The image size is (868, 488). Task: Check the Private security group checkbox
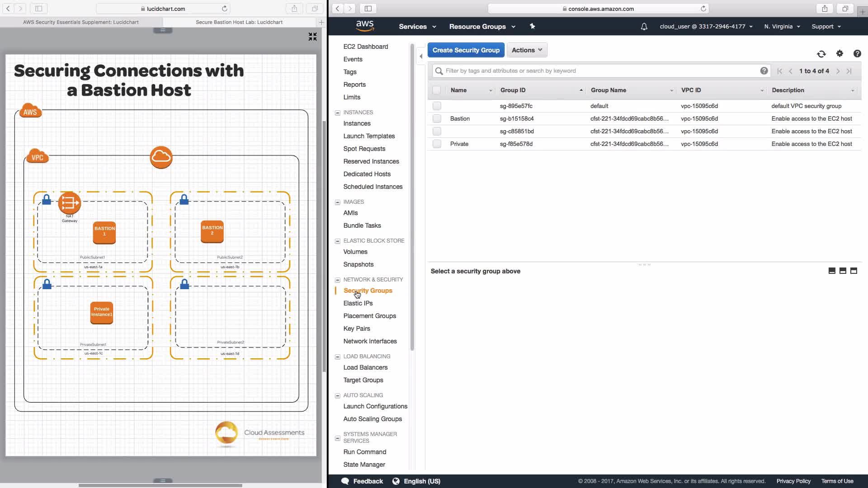(x=437, y=144)
